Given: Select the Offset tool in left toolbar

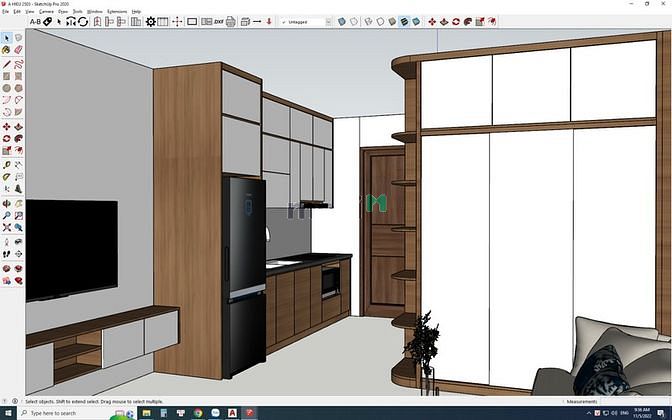Looking at the screenshot, I should click(18, 150).
